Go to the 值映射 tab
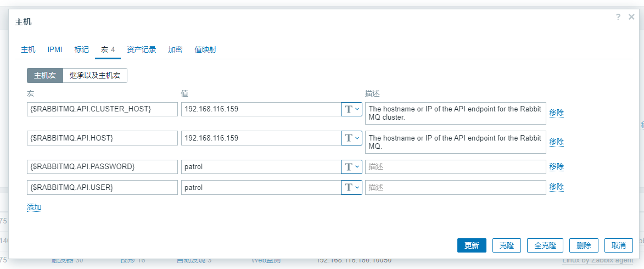Image resolution: width=644 pixels, height=269 pixels. [205, 50]
